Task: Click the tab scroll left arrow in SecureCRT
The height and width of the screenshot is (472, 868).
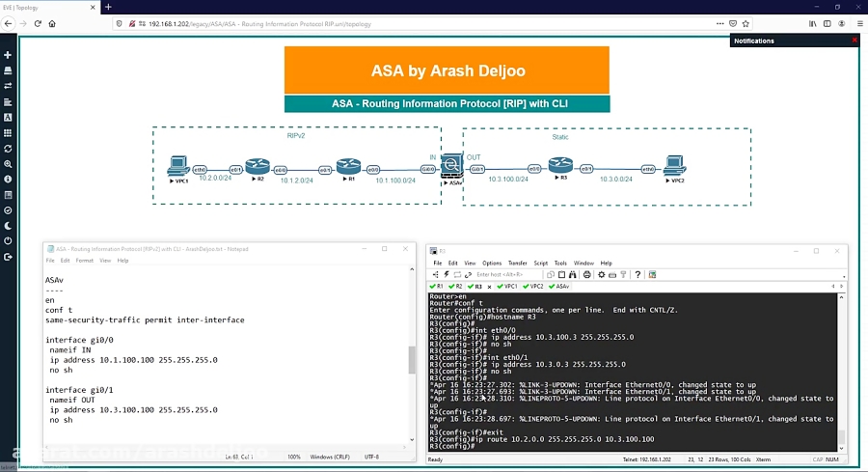Action: click(x=833, y=287)
